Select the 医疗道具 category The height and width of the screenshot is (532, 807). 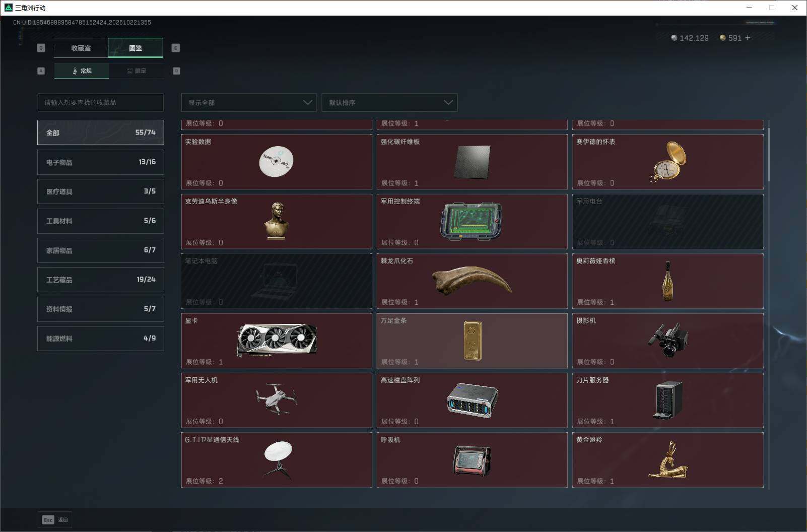coord(101,191)
